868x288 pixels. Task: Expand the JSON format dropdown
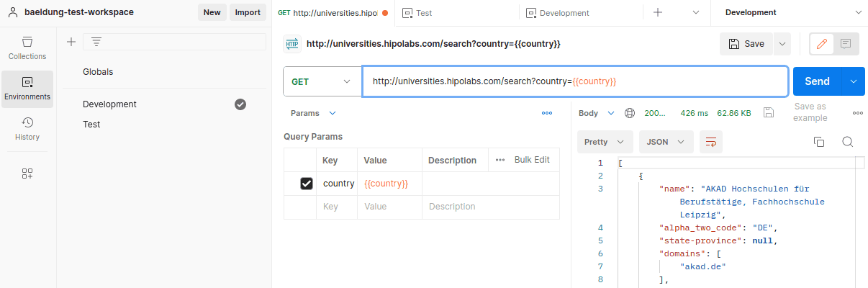[x=666, y=142]
